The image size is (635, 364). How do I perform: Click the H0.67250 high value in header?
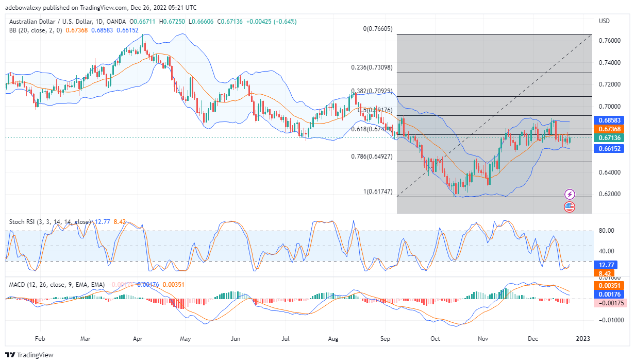pos(173,22)
